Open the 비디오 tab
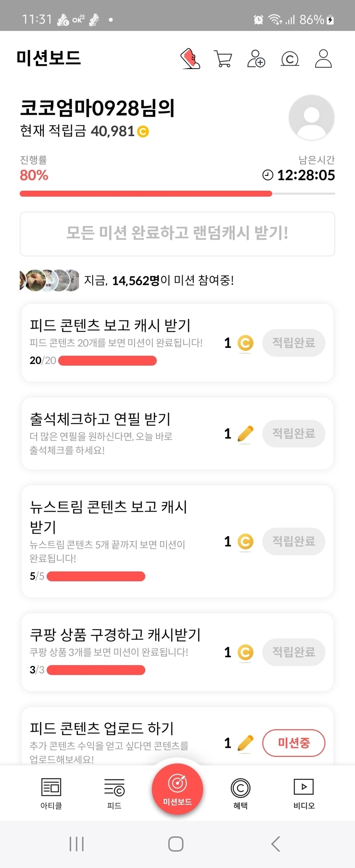This screenshot has height=868, width=355. (304, 794)
